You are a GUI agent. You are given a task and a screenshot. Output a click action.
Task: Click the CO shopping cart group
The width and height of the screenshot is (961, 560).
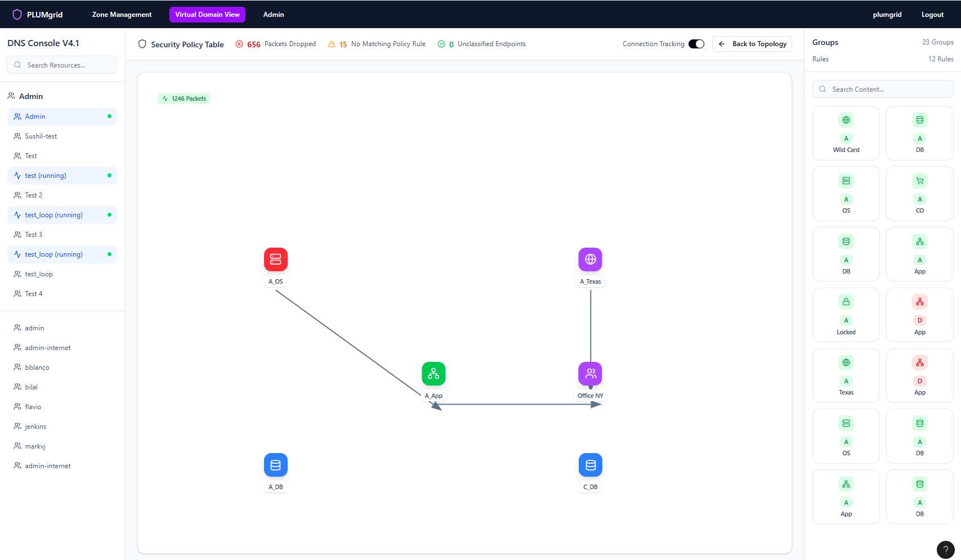click(919, 194)
